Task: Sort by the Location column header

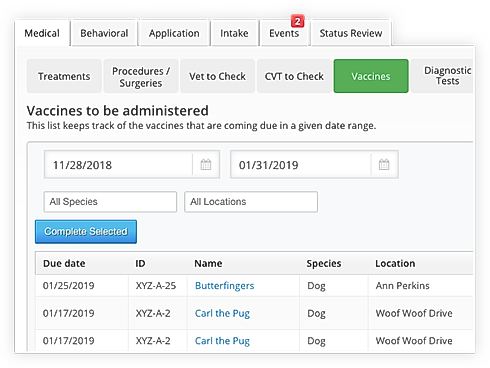Action: (395, 263)
